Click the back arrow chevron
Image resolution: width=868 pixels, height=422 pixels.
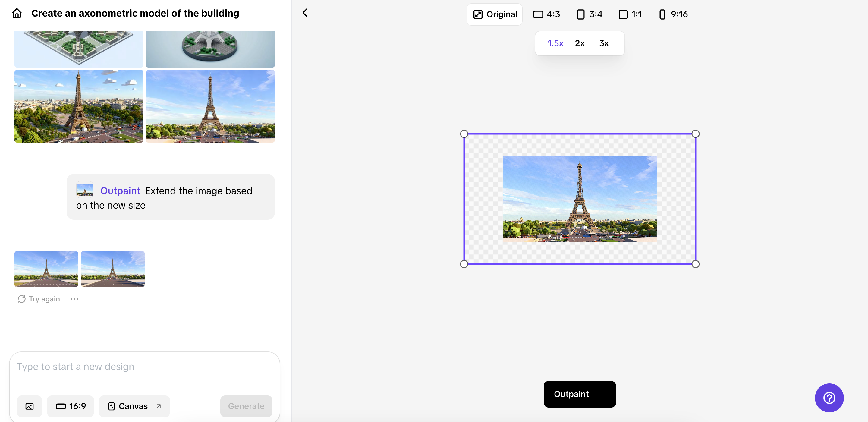[x=305, y=13]
